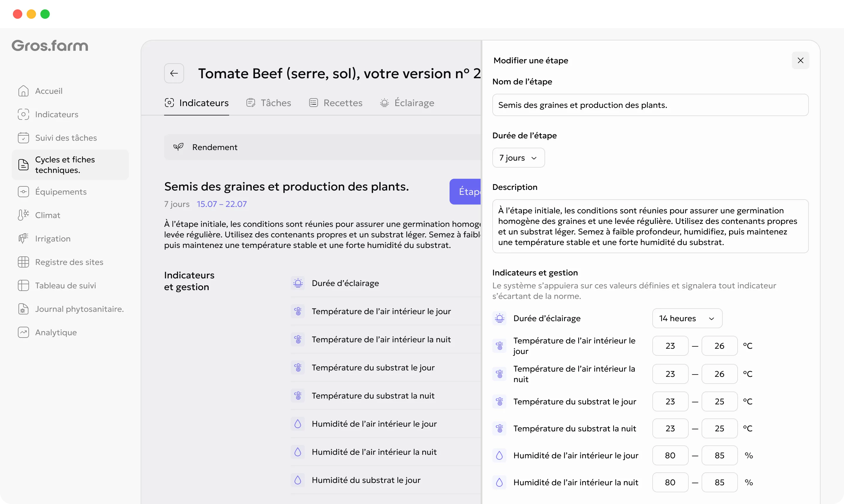Click the purple Étape button
The height and width of the screenshot is (504, 844).
(465, 192)
